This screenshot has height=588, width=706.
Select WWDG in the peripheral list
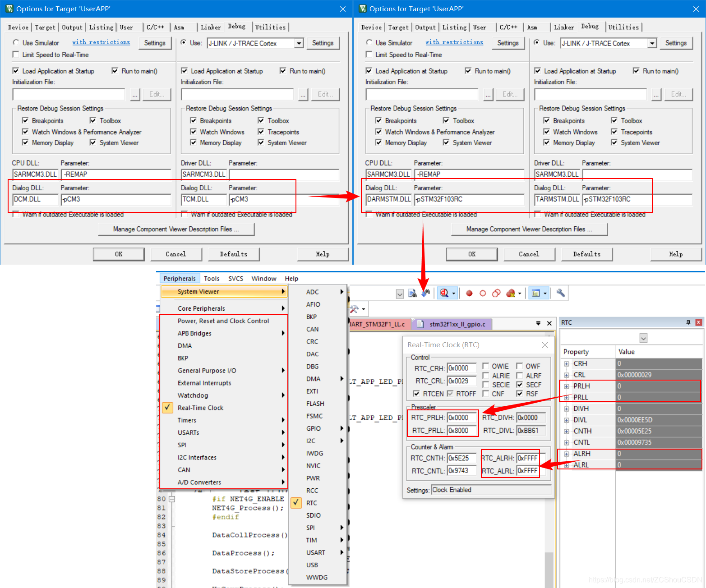point(318,577)
